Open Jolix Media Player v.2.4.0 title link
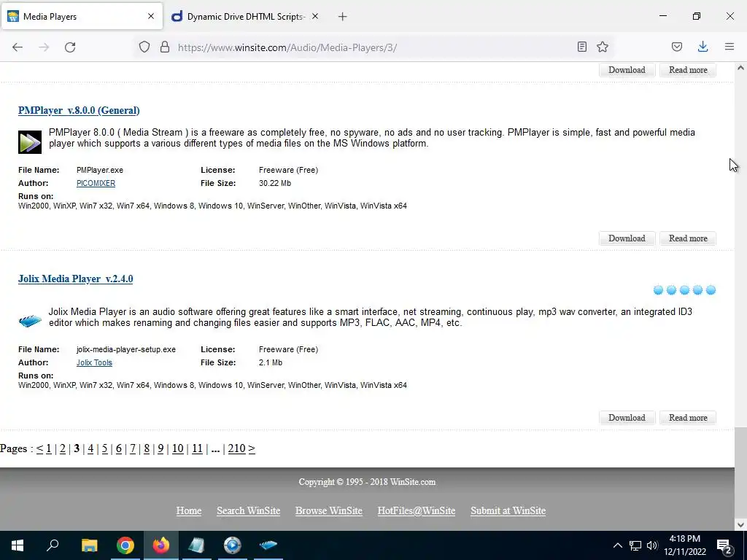This screenshot has width=747, height=560. (x=75, y=279)
